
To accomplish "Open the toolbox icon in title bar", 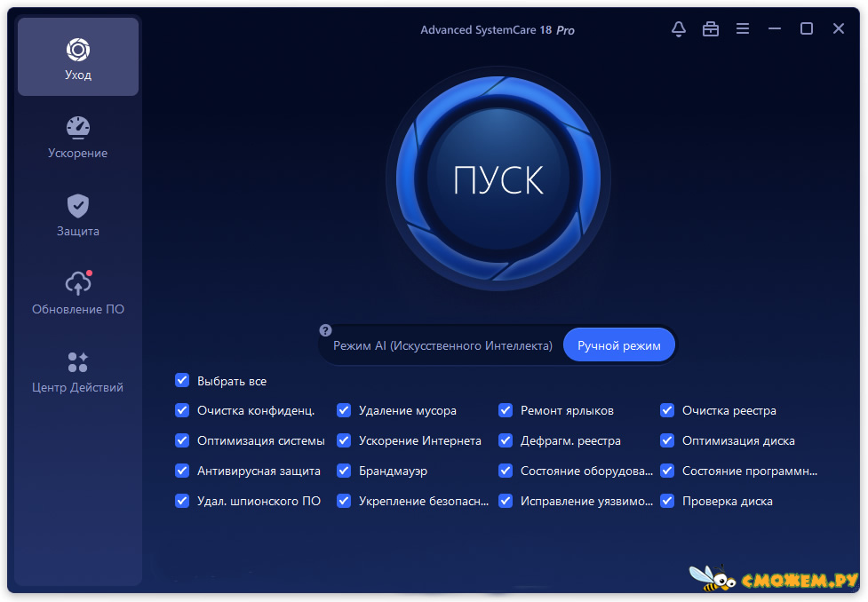I will pyautogui.click(x=710, y=28).
